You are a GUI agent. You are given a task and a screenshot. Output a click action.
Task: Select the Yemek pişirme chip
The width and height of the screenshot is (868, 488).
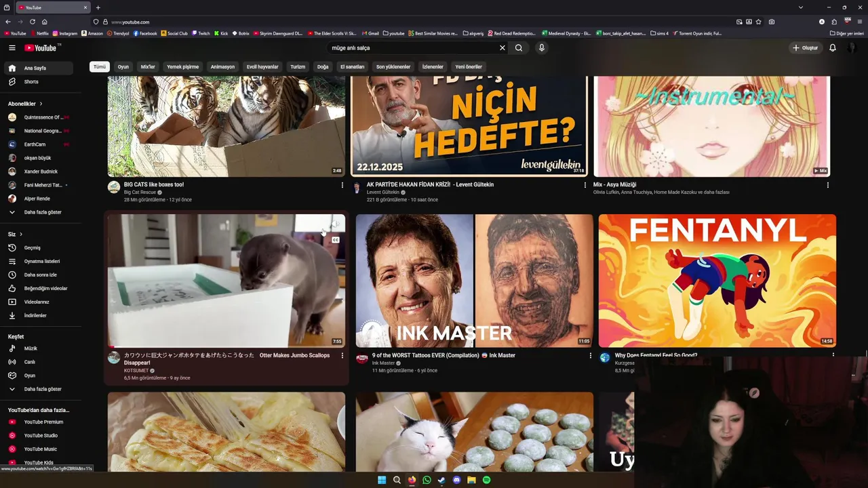(x=183, y=67)
